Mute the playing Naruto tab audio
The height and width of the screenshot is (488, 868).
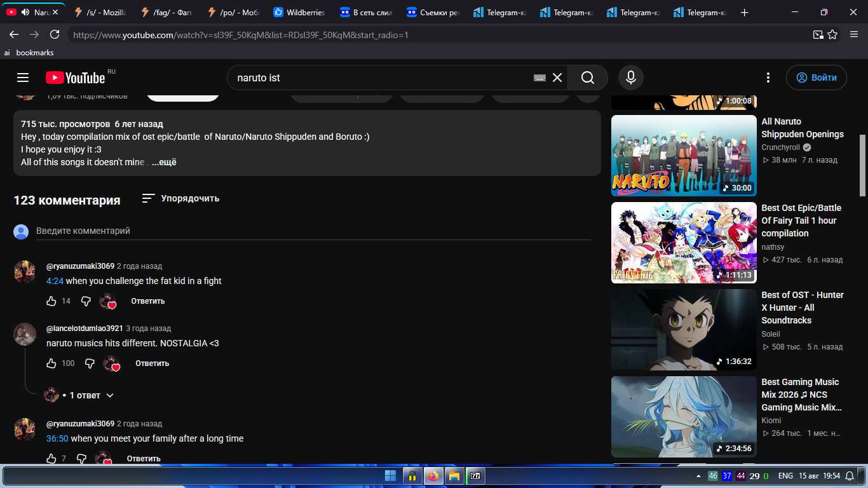(x=25, y=13)
